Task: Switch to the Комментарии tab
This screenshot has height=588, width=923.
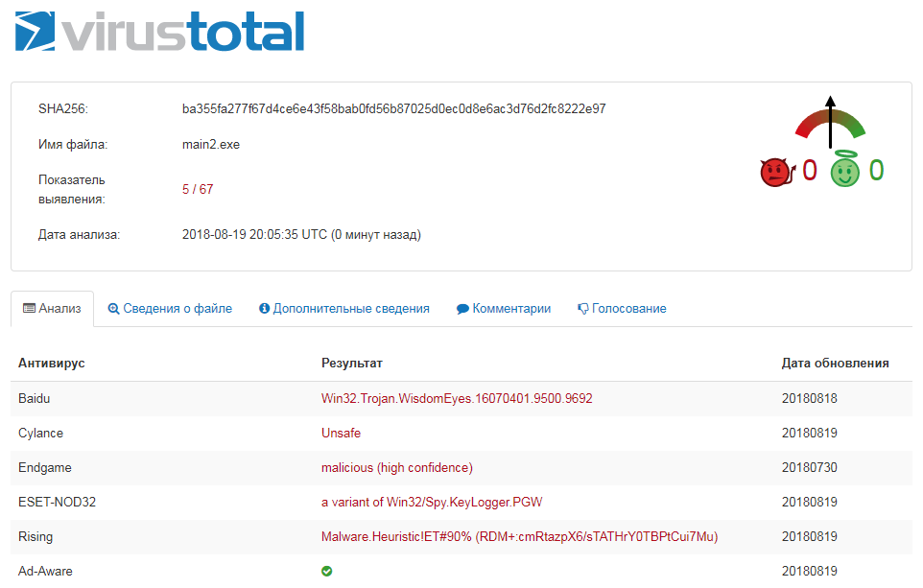Action: pyautogui.click(x=504, y=309)
